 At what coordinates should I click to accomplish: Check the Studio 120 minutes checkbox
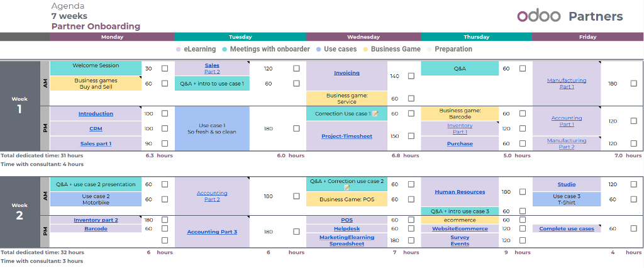[634, 184]
